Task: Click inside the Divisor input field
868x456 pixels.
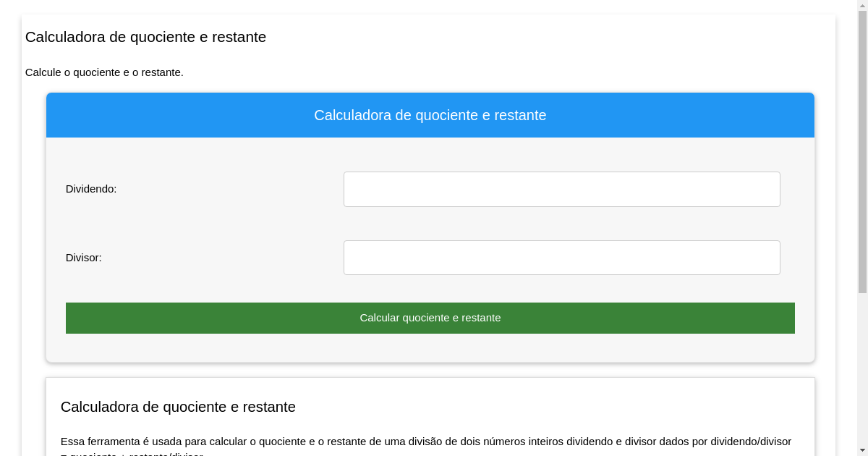Action: [x=561, y=257]
